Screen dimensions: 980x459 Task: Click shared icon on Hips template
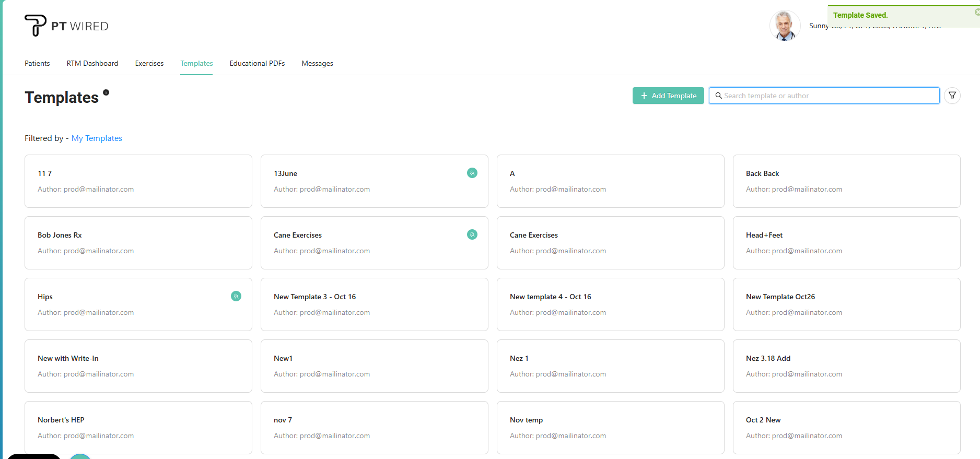(x=236, y=296)
